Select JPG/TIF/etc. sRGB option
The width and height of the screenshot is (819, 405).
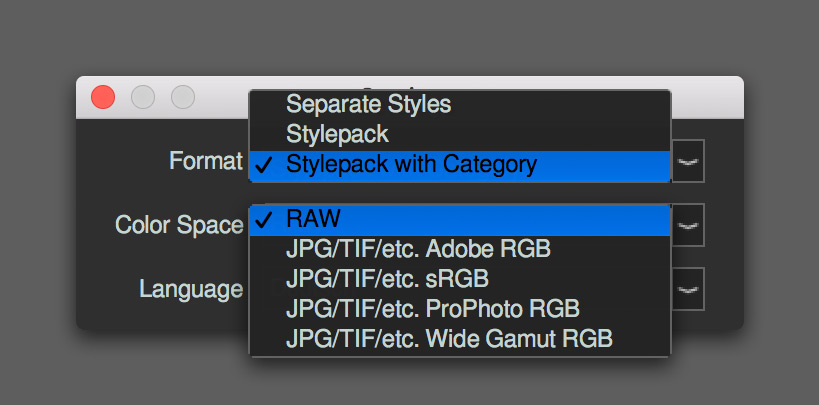click(x=460, y=279)
